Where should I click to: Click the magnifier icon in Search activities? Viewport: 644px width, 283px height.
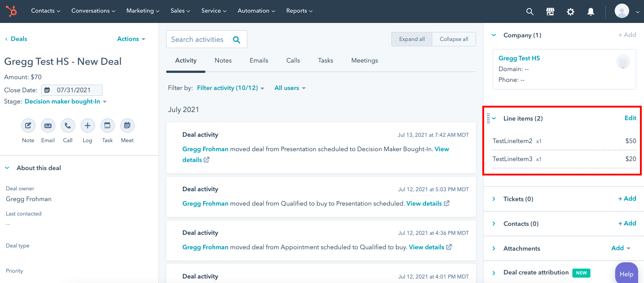point(236,40)
